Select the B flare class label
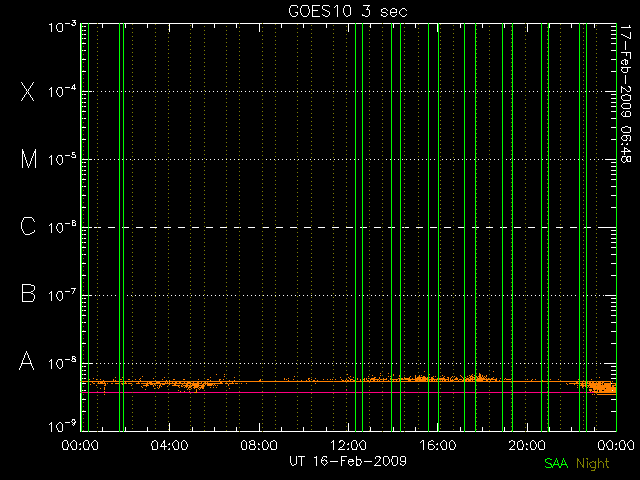640x480 pixels. [28, 293]
